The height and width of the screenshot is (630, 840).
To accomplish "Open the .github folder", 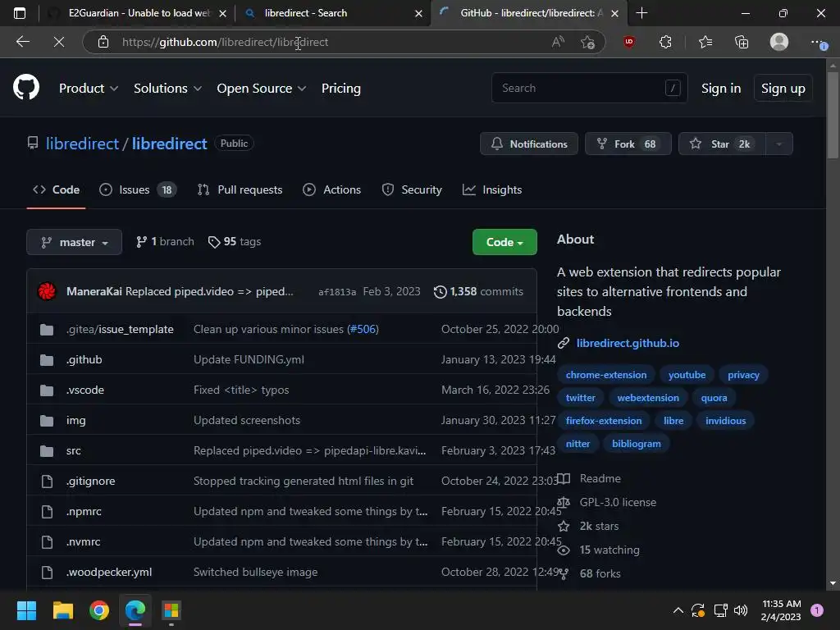I will click(x=84, y=359).
